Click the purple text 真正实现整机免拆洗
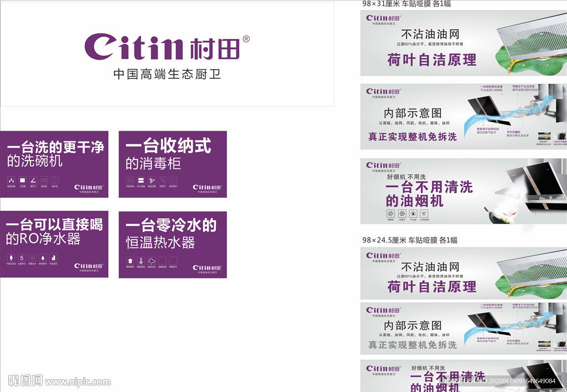The height and width of the screenshot is (392, 567). (413, 137)
